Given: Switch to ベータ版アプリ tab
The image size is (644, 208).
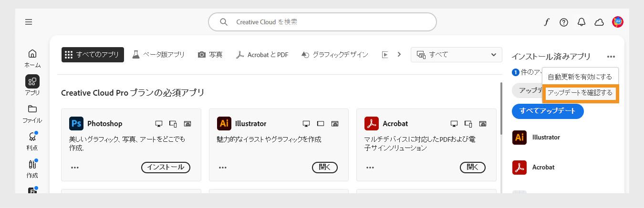Looking at the screenshot, I should 158,55.
